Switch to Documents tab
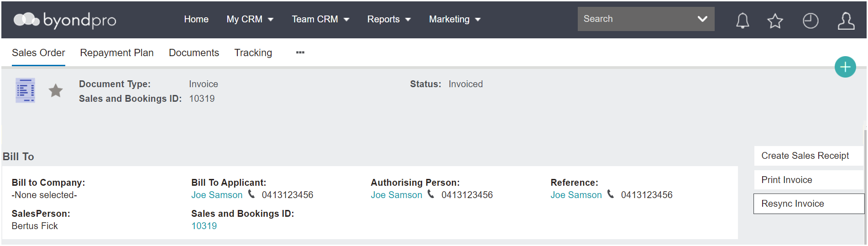868x246 pixels. 194,53
